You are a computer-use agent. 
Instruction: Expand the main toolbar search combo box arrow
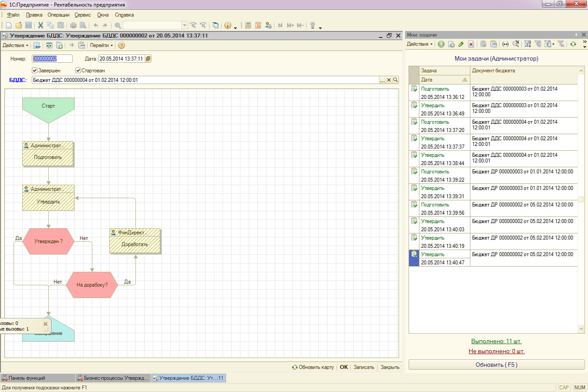[x=185, y=25]
